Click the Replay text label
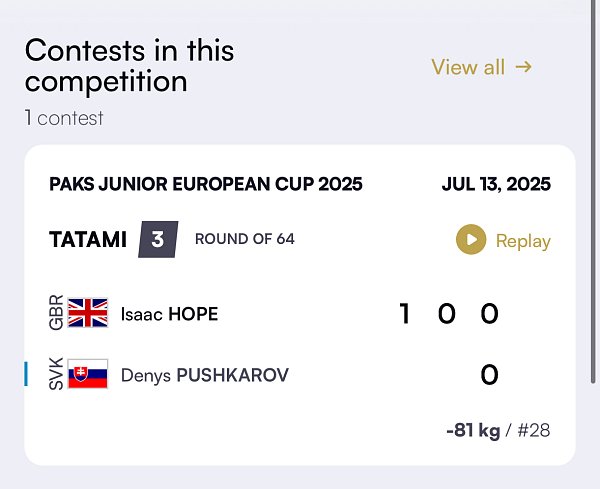The height and width of the screenshot is (489, 600). (x=523, y=241)
